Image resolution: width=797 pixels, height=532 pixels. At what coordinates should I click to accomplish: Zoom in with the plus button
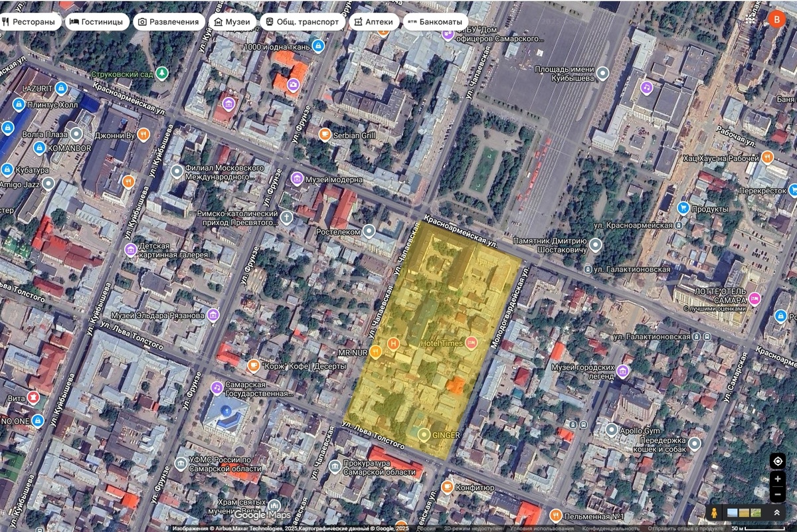[x=778, y=479]
